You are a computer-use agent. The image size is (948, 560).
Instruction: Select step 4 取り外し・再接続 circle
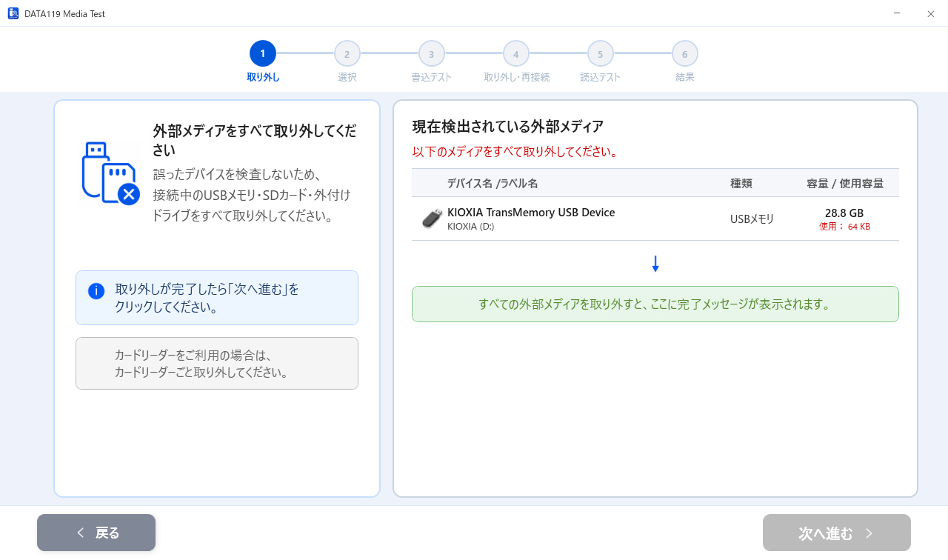click(x=516, y=53)
